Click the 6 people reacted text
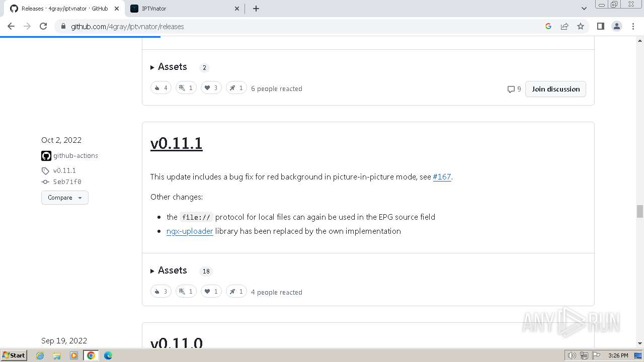This screenshot has height=362, width=644. point(277,88)
